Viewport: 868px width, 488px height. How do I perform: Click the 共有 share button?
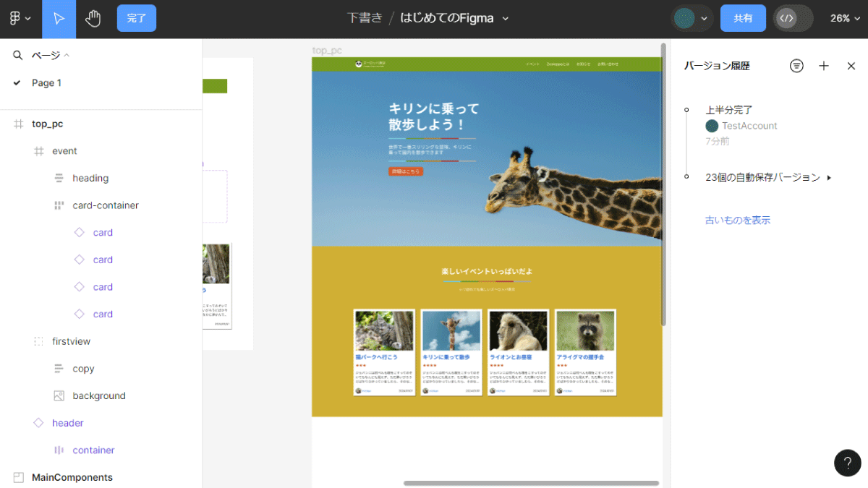[743, 18]
